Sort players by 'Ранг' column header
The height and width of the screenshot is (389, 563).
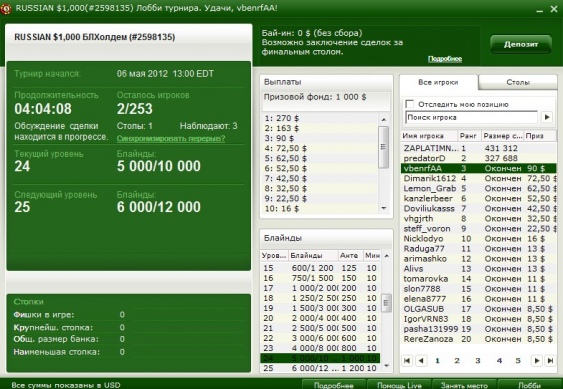point(469,136)
